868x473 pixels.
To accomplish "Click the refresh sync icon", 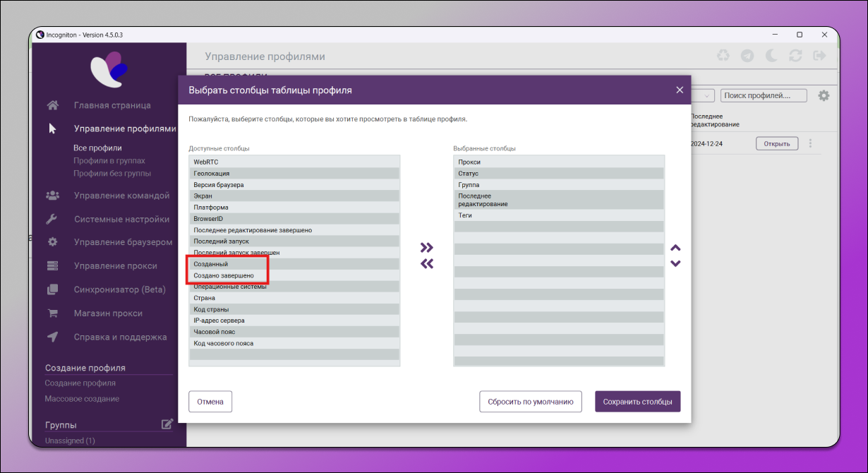I will (795, 56).
